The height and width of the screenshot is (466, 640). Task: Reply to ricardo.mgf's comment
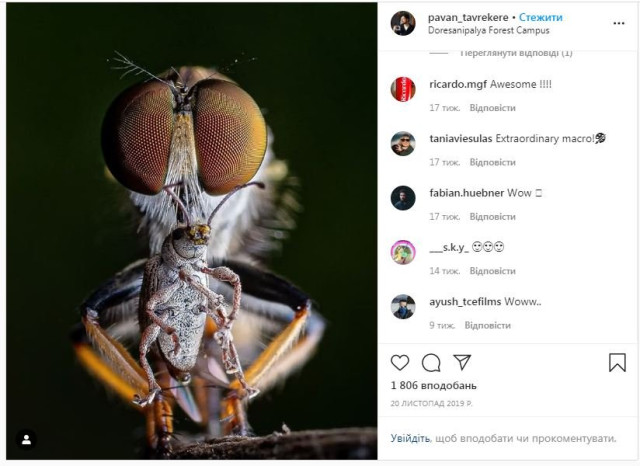click(492, 107)
